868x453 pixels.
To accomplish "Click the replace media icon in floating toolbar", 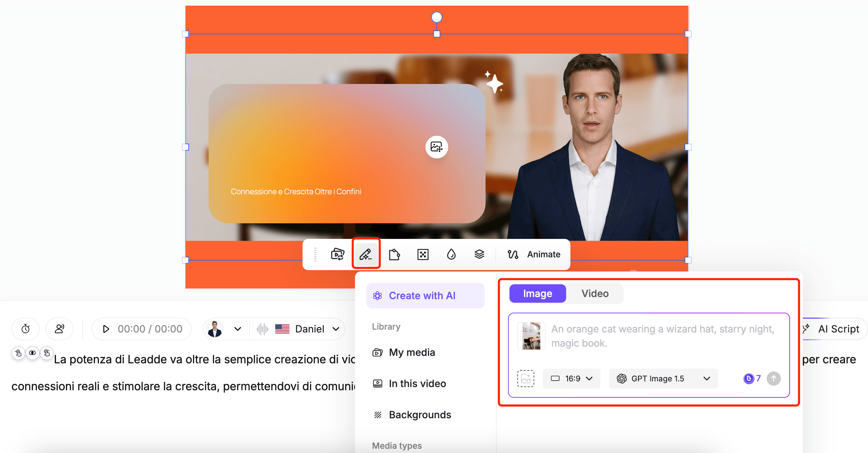I will pos(337,254).
